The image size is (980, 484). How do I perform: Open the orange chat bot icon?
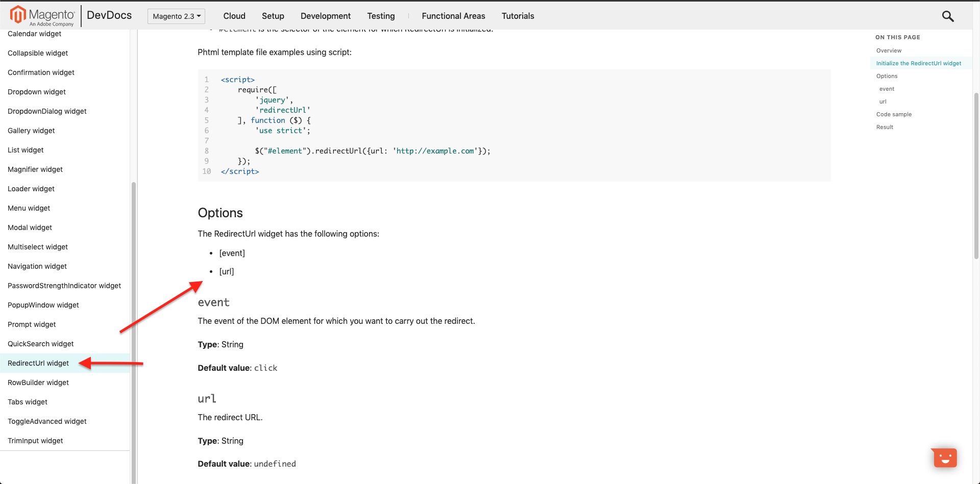click(x=944, y=457)
